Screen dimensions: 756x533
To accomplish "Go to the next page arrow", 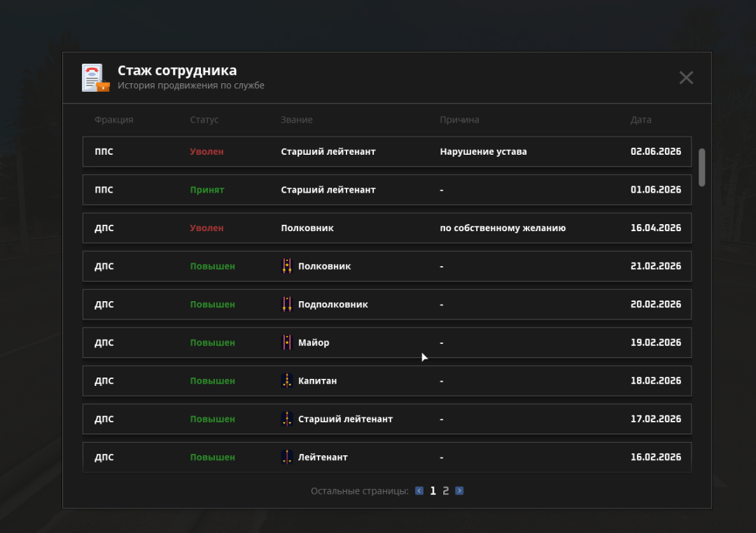I will tap(459, 490).
